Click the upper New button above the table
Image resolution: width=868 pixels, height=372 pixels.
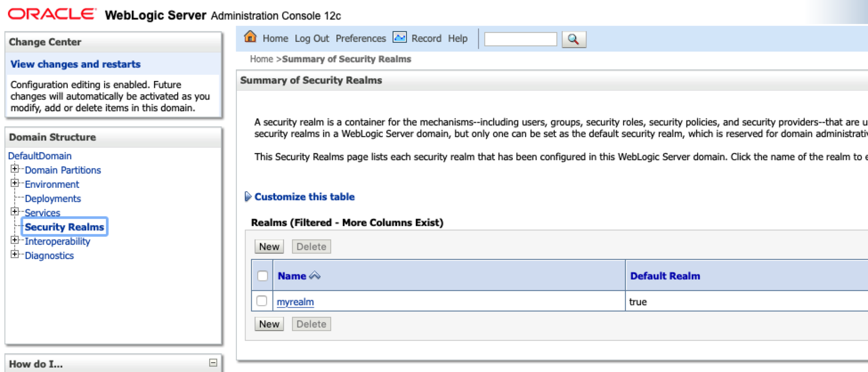pyautogui.click(x=269, y=247)
